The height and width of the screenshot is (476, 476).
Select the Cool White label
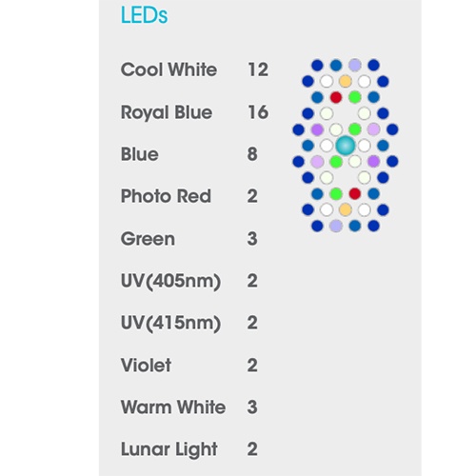pos(169,69)
